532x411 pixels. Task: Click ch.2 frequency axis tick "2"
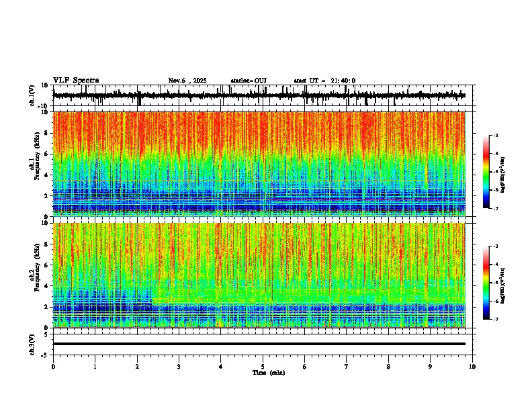[46, 307]
